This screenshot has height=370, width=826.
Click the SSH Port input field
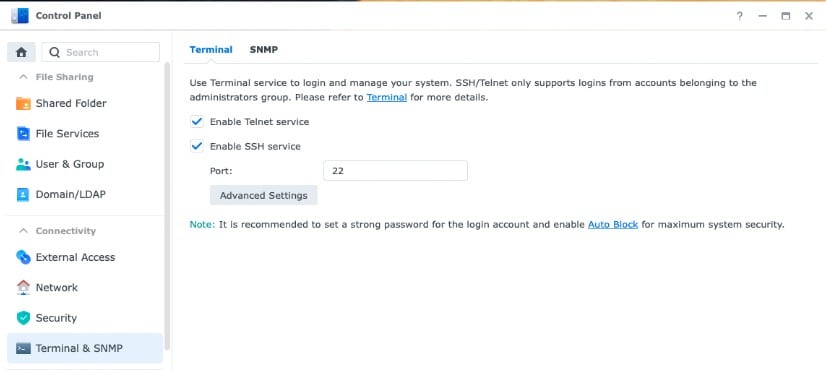pos(395,171)
